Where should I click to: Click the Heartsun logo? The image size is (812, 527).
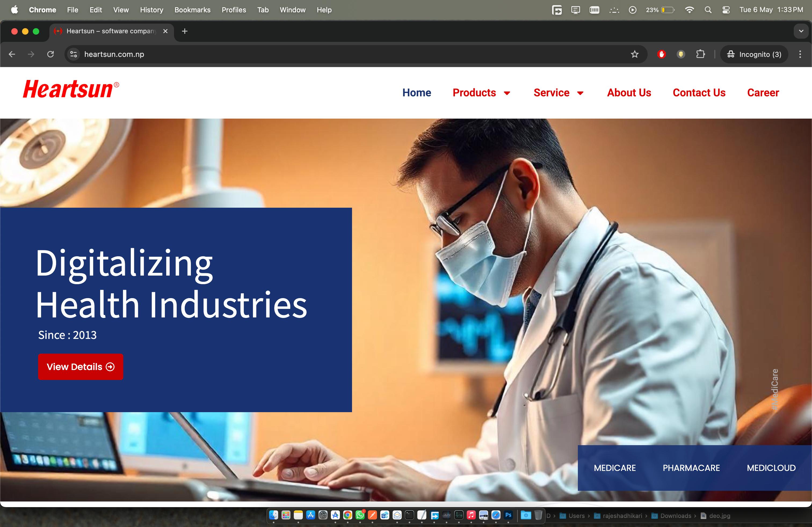(x=71, y=89)
